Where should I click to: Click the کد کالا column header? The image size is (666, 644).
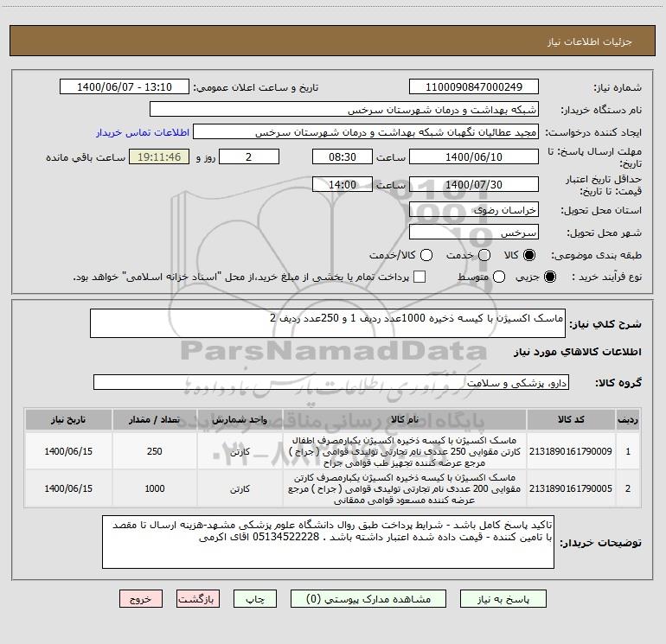(571, 419)
